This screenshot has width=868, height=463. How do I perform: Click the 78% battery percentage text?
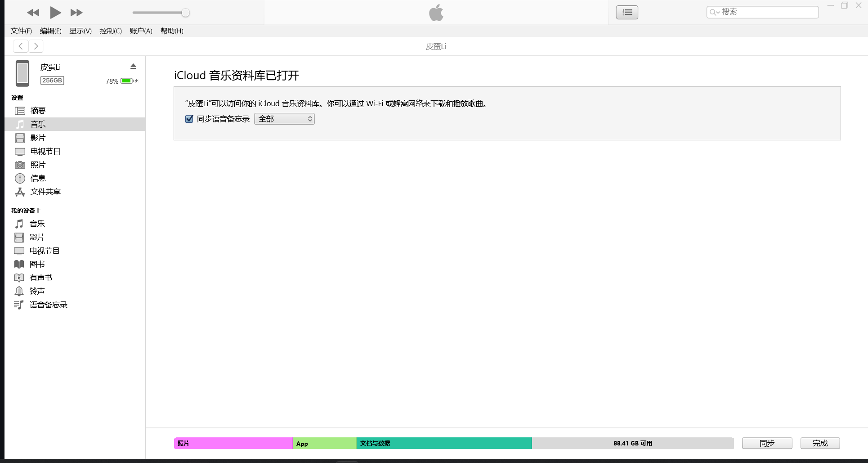(112, 81)
